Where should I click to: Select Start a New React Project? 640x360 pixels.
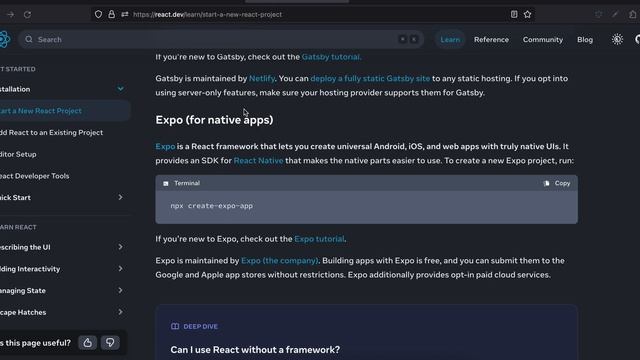pyautogui.click(x=65, y=111)
